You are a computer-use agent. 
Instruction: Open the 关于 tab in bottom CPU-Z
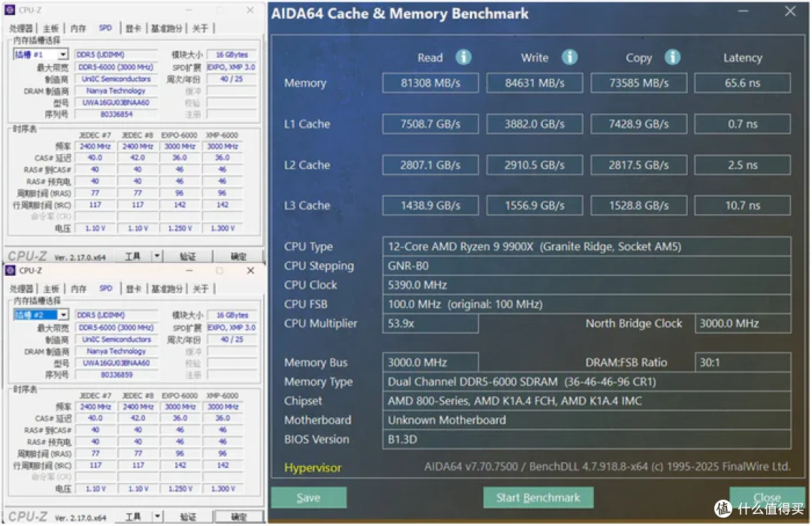pos(201,289)
